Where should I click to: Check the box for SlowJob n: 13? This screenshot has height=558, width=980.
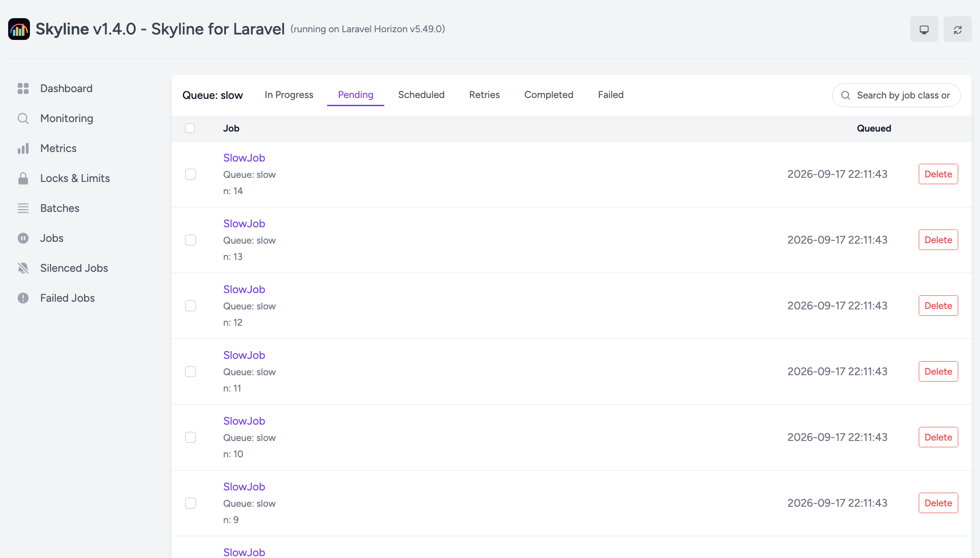point(191,240)
